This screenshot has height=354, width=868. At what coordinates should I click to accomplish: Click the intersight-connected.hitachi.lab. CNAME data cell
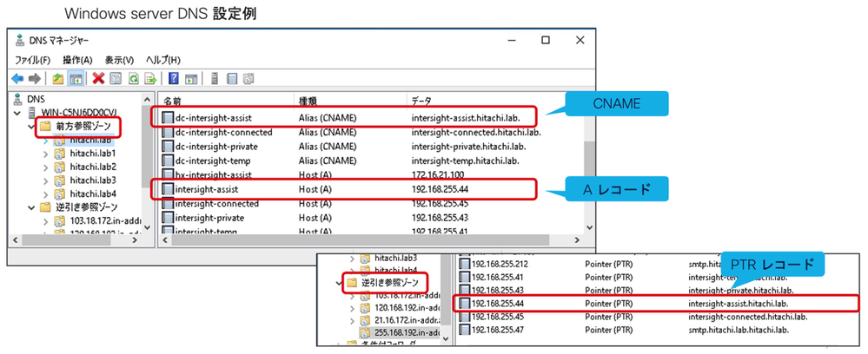click(477, 132)
